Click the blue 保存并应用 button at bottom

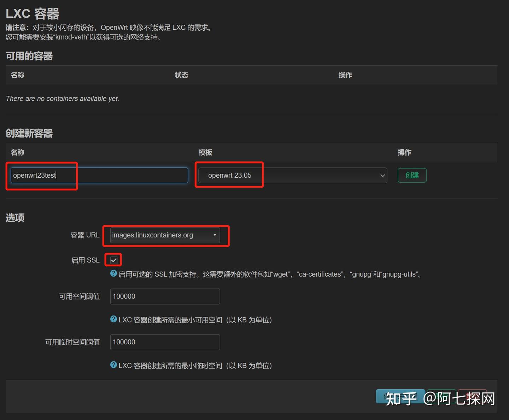[x=400, y=396]
